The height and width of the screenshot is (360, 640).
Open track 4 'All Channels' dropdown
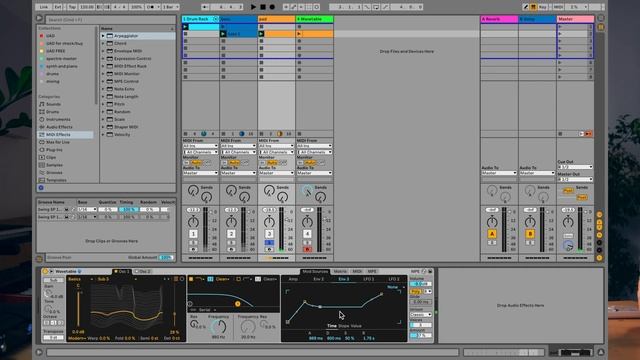click(x=315, y=152)
